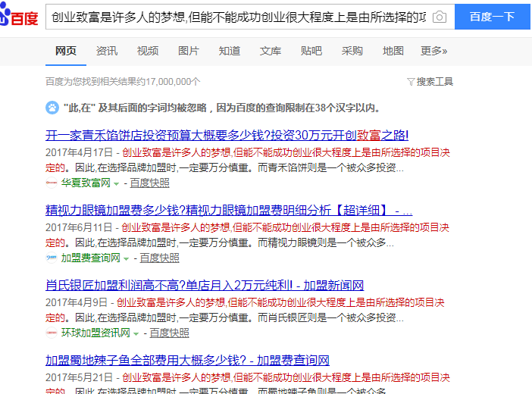This screenshot has height=394, width=532.
Task: Click the 2017年4月9日 result date
Action: [77, 302]
